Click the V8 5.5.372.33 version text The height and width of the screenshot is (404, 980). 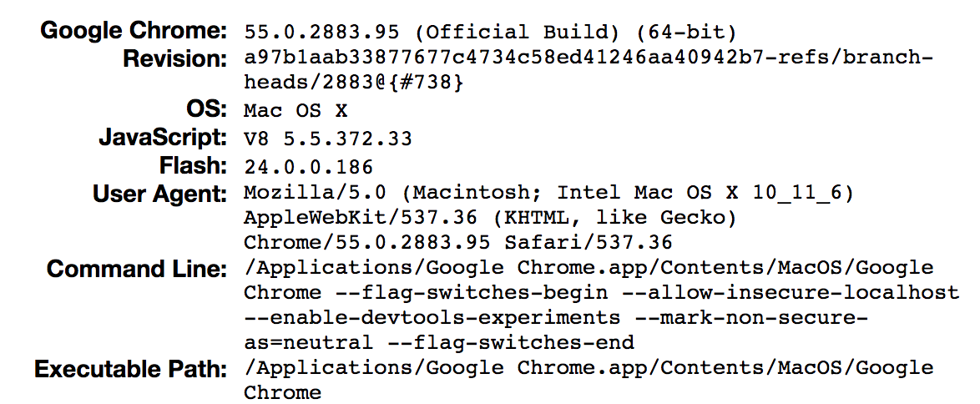point(328,139)
